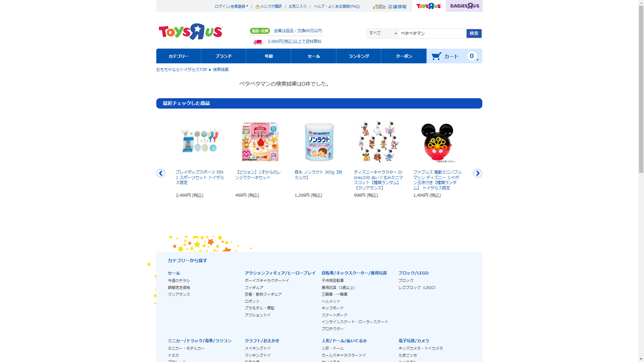This screenshot has height=362, width=644.
Task: Click the newsletter メルマガ購読 icon link
Action: pyautogui.click(x=268, y=6)
